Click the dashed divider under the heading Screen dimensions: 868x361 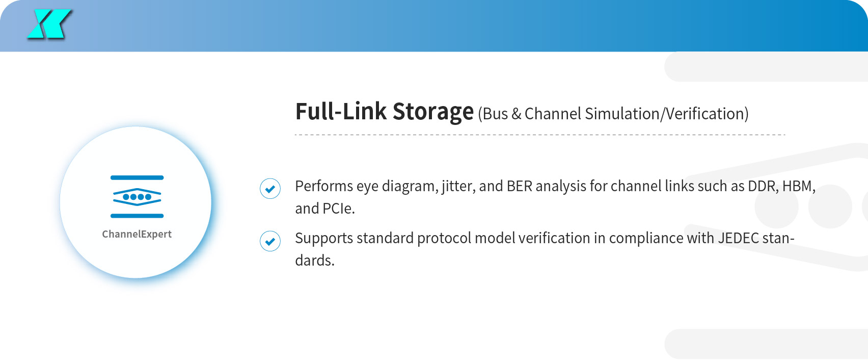540,135
